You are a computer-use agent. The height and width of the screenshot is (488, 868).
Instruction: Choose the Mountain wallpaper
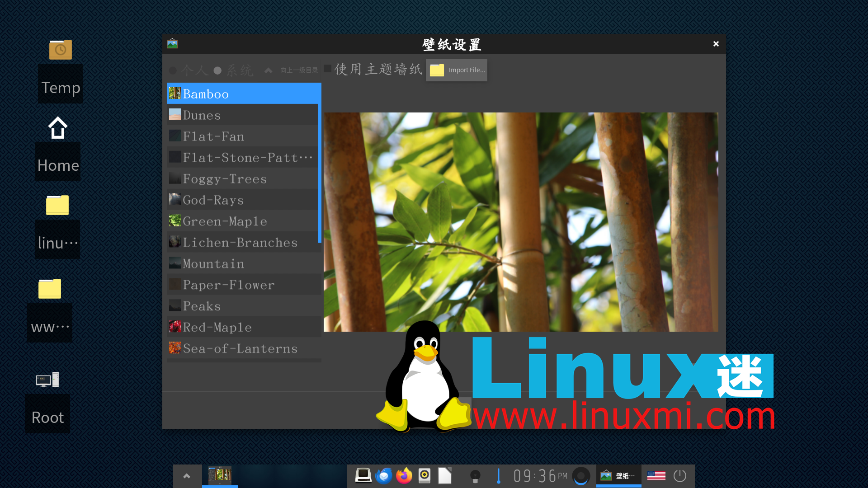tap(244, 263)
